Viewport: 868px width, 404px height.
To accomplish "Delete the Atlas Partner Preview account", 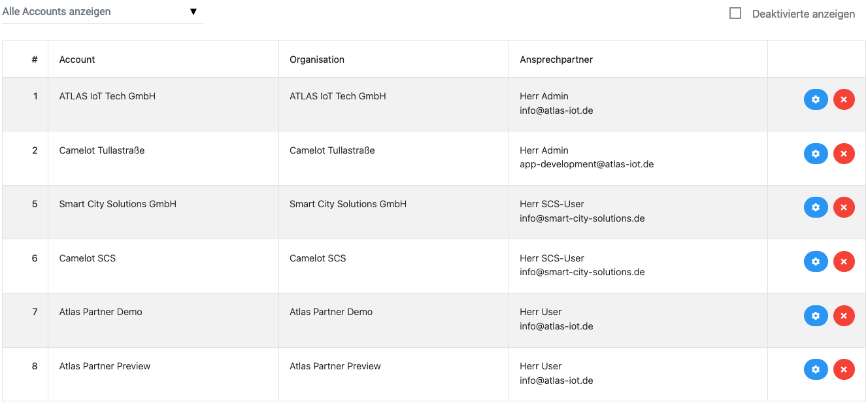I will pyautogui.click(x=844, y=369).
